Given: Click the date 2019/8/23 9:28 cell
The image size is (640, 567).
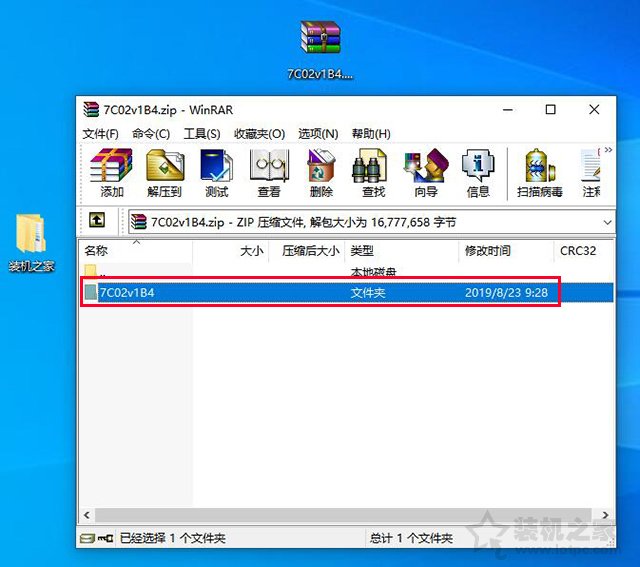Looking at the screenshot, I should coord(506,292).
